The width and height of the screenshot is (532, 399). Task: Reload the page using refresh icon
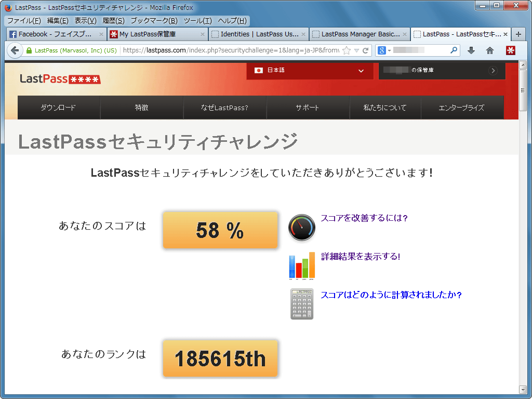click(365, 50)
